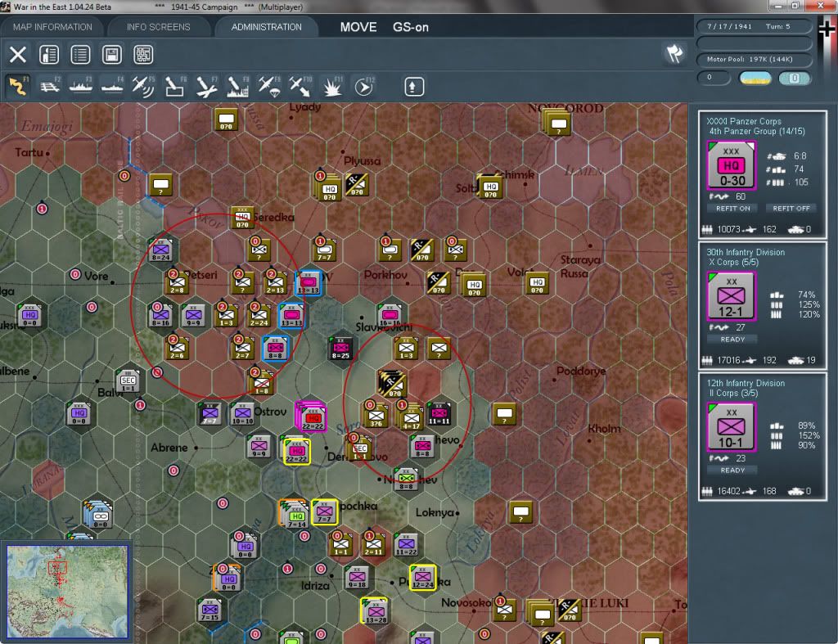The image size is (838, 644).
Task: Select the Naval Transport ship icon (F3)
Action: coord(81,86)
